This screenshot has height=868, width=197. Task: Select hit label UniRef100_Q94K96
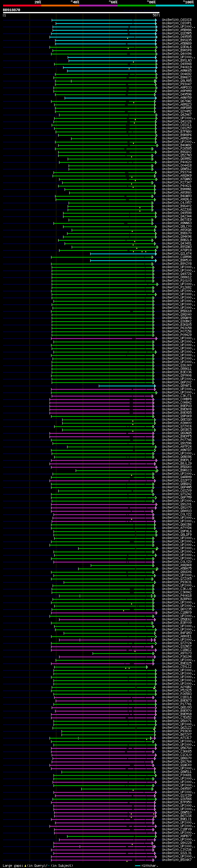[x=177, y=236]
